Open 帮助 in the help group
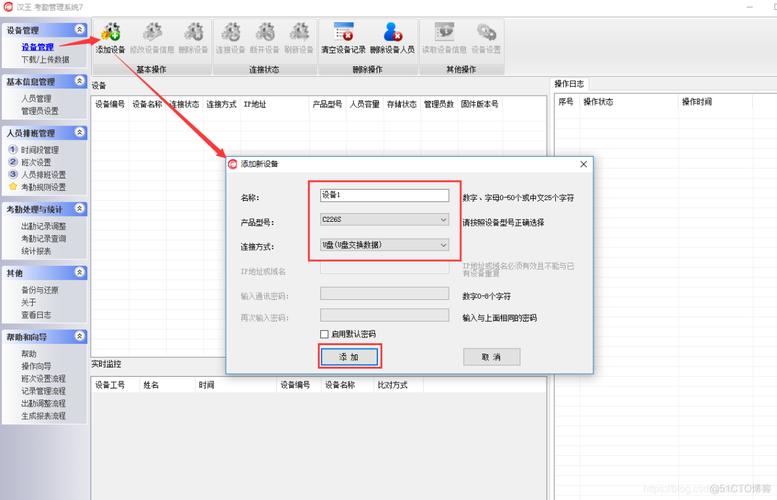Image resolution: width=777 pixels, height=500 pixels. [29, 354]
